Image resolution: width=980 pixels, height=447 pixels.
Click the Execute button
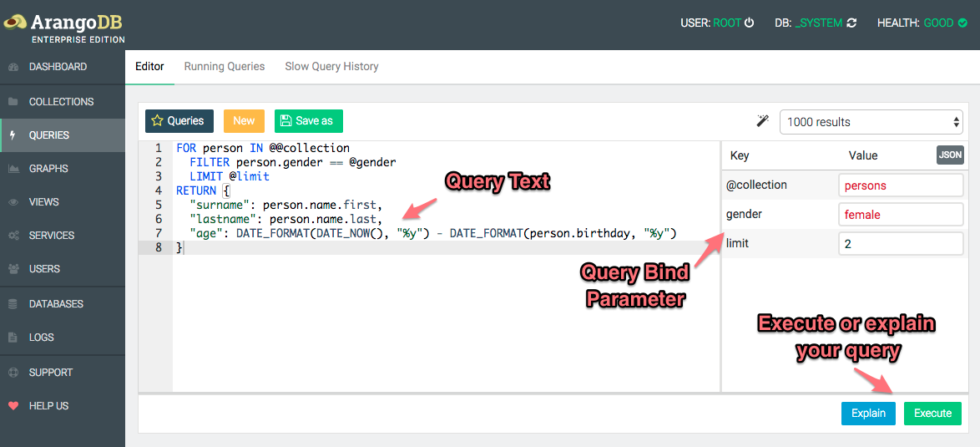coord(932,414)
